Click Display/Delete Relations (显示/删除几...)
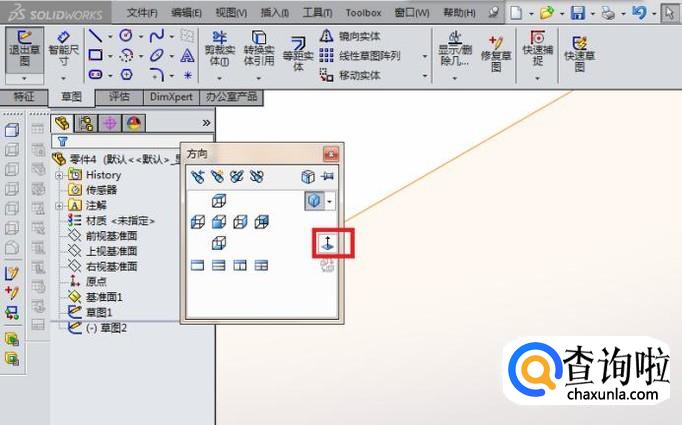Image resolution: width=682 pixels, height=425 pixels. pos(455,49)
